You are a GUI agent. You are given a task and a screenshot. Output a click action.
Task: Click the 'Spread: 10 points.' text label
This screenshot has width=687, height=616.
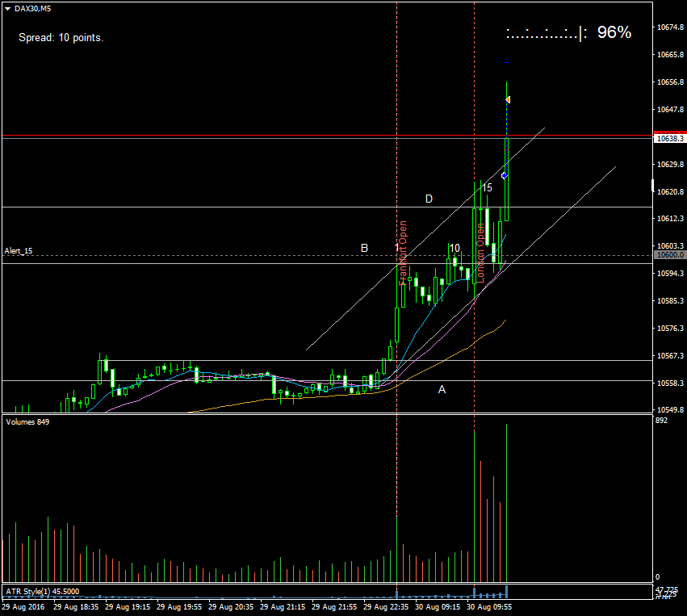coord(61,37)
